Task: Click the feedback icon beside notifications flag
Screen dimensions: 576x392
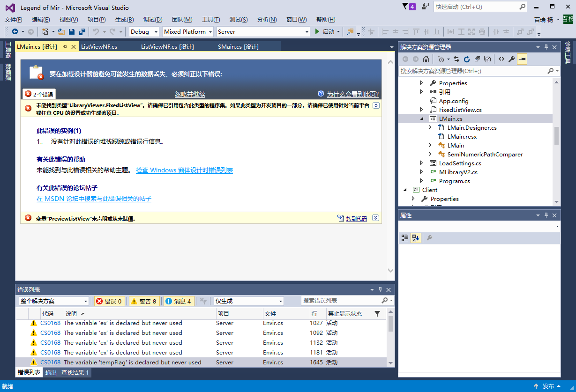Action: pyautogui.click(x=426, y=7)
